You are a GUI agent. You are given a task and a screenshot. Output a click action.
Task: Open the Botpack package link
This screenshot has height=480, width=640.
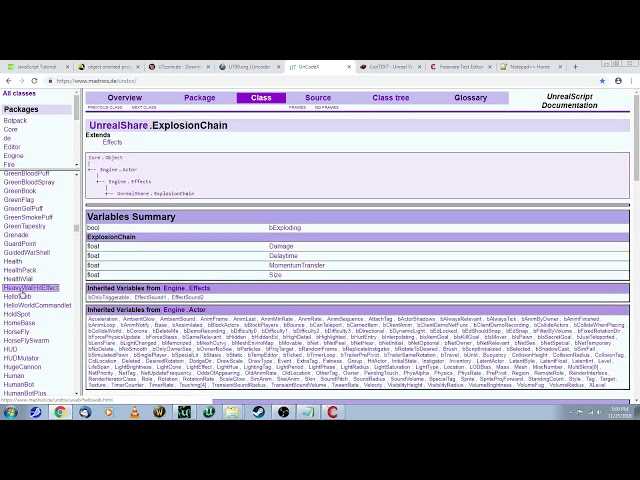coord(15,120)
